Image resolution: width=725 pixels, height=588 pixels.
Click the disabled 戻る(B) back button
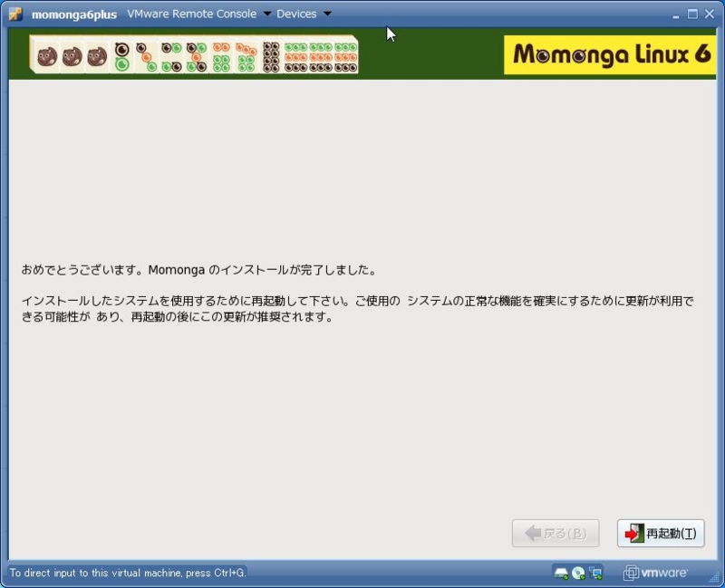556,533
